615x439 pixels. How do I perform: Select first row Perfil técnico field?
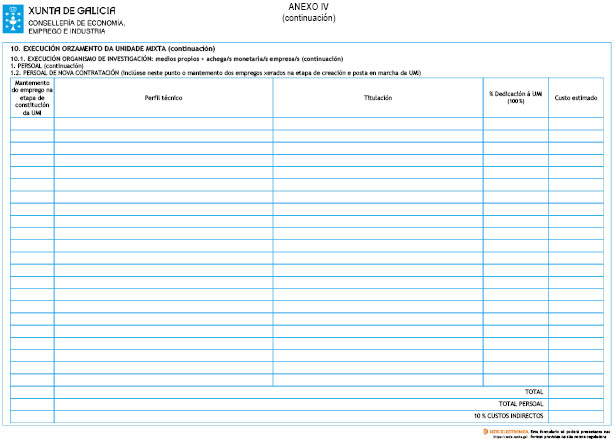[x=163, y=123]
